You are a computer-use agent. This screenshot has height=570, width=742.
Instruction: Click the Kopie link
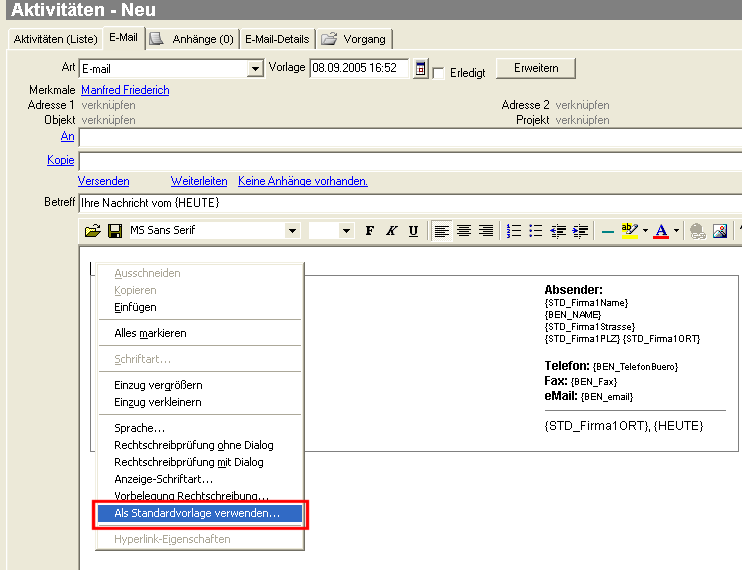click(61, 160)
